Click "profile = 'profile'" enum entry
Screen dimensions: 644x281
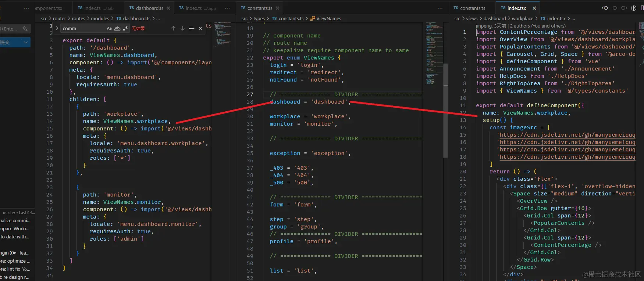pyautogui.click(x=303, y=241)
